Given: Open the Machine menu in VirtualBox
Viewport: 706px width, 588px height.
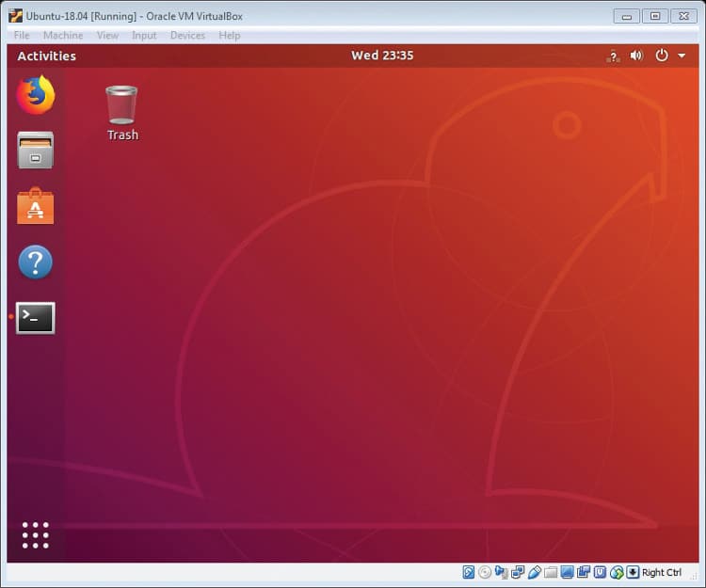Looking at the screenshot, I should [x=63, y=36].
